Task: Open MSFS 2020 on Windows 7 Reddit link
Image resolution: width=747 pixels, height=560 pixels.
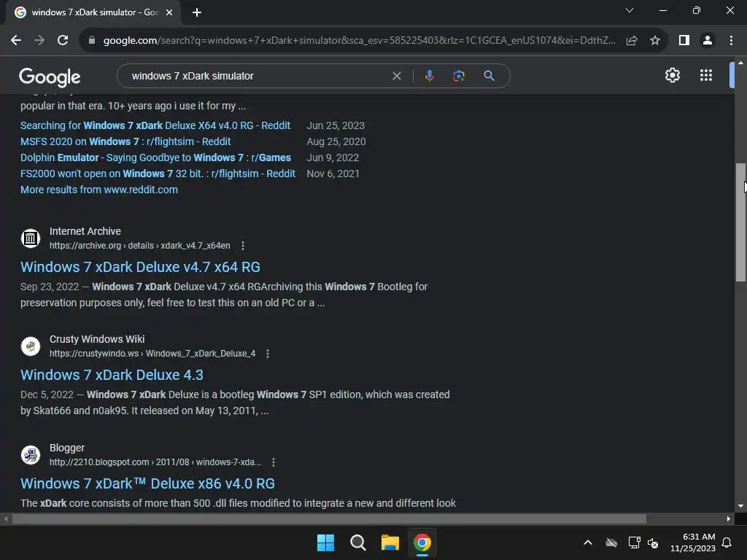Action: pos(125,141)
